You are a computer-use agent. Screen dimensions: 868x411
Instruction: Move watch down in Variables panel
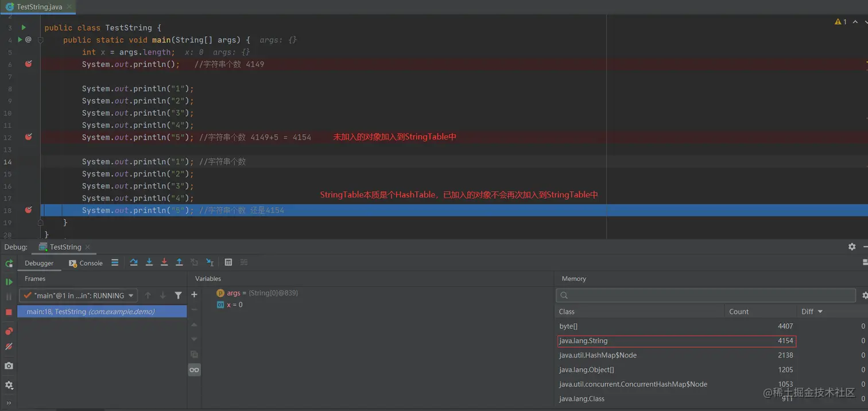[194, 339]
